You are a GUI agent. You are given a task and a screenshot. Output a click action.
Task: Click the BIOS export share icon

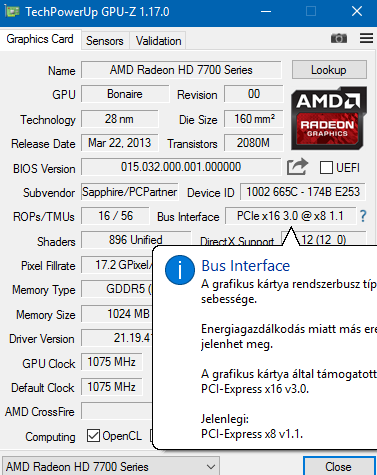[297, 166]
